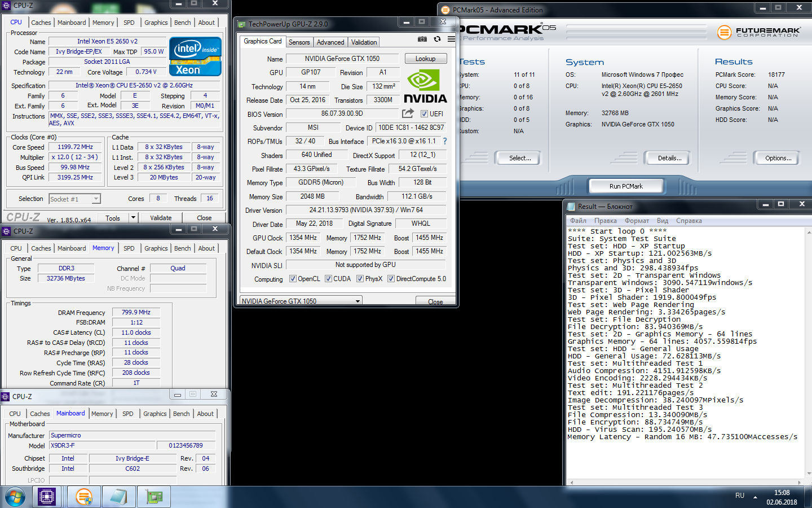This screenshot has width=812, height=508.
Task: Click Notepad horizontal scrollbar left arrow
Action: click(572, 483)
